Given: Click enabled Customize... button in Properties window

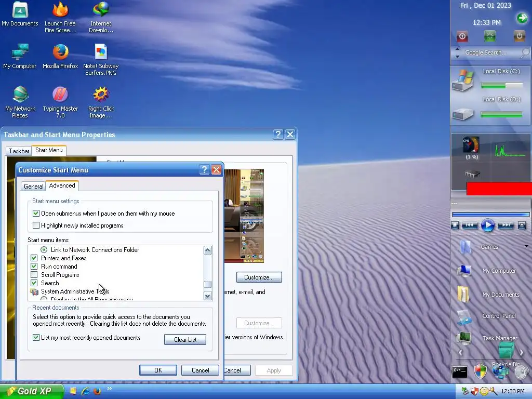Looking at the screenshot, I should tap(259, 277).
